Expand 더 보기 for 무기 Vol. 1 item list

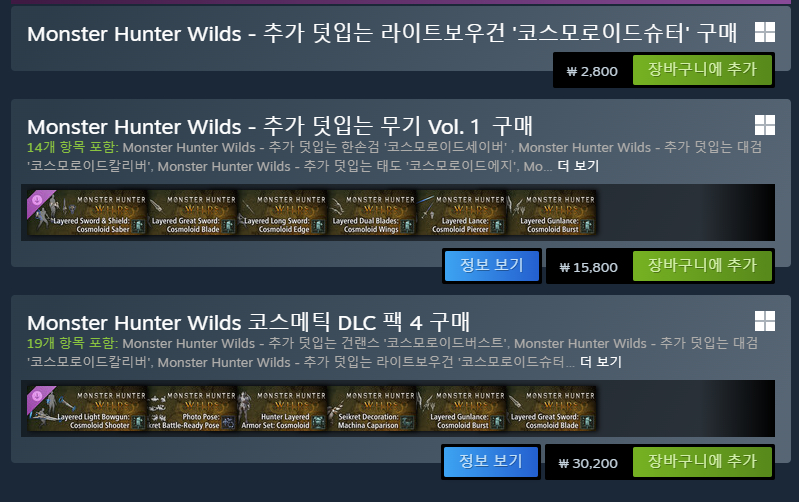coord(578,166)
